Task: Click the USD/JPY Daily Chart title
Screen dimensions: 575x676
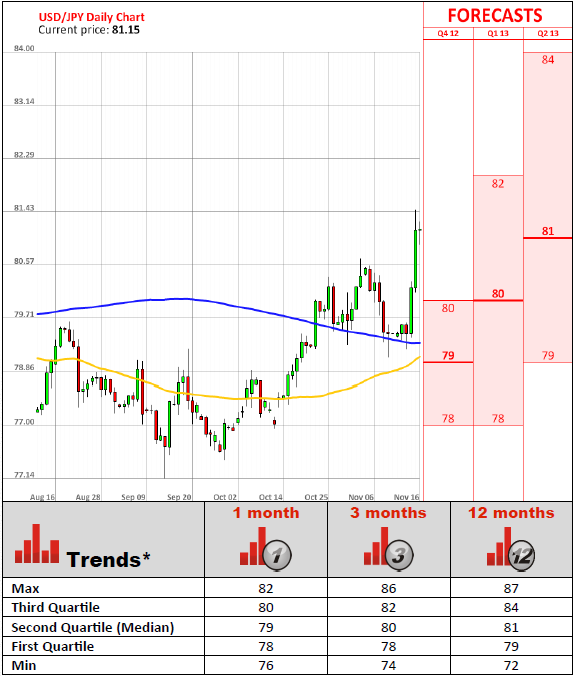Action: 91,17
